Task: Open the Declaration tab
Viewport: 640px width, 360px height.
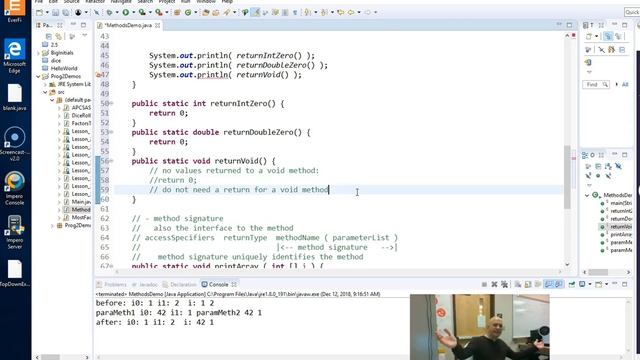Action: click(x=180, y=284)
